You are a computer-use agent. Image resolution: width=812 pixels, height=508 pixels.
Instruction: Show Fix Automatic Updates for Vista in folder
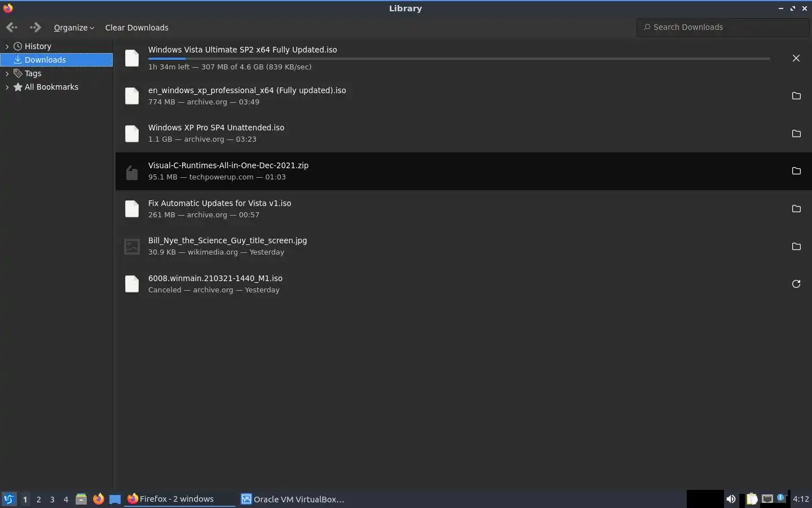click(796, 209)
